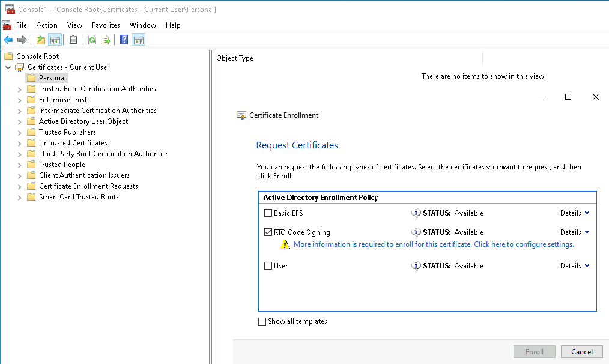
Task: Open the Action menu
Action: (47, 25)
